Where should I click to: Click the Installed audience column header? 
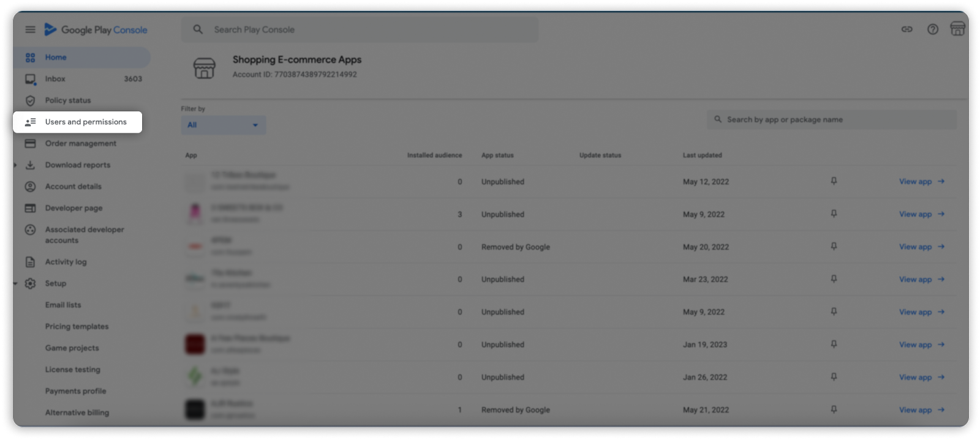[x=434, y=155]
